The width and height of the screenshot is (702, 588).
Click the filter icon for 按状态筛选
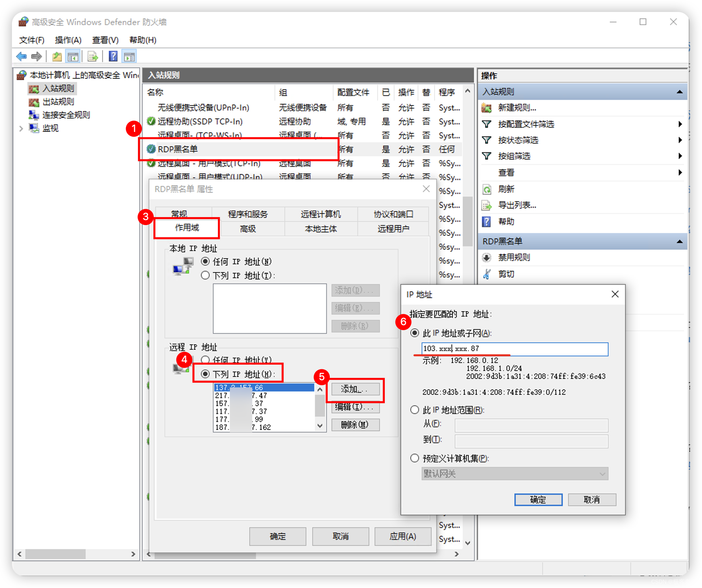pos(487,140)
